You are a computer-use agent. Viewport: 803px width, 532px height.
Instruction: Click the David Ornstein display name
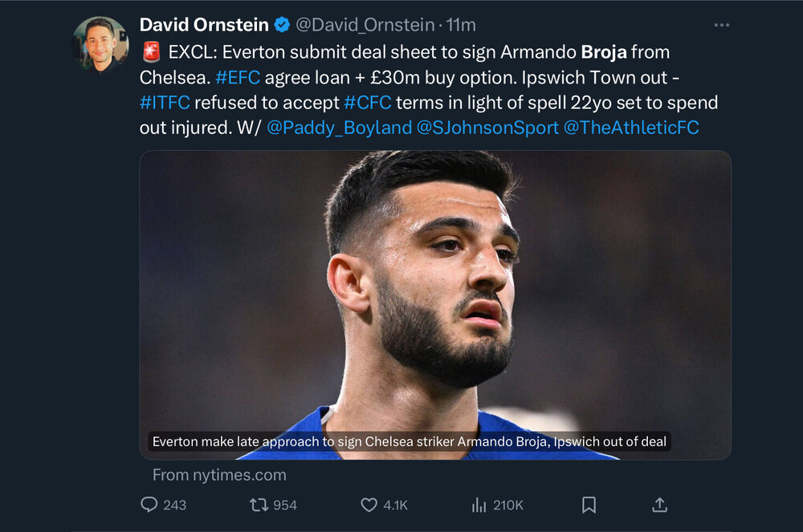pyautogui.click(x=204, y=25)
